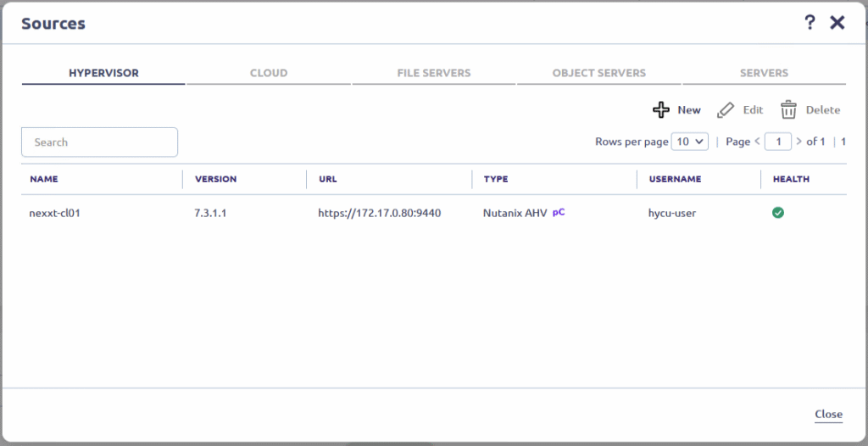Go to previous page arrow
Screen dimensions: 868x446
coord(758,142)
